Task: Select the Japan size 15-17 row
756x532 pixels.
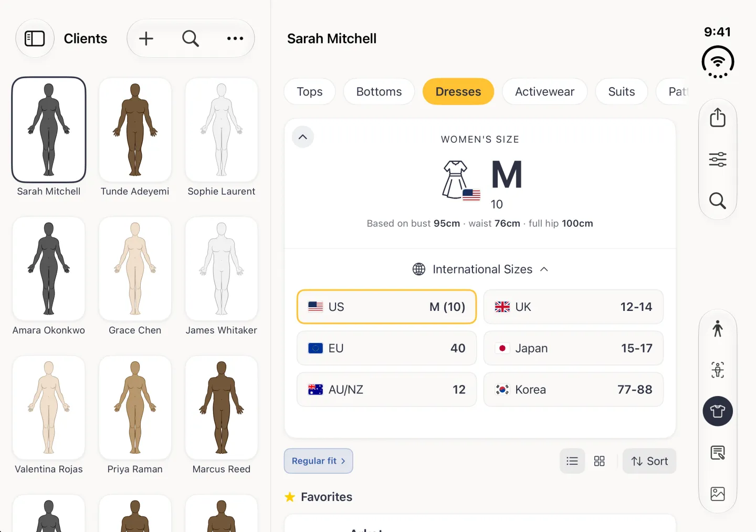Action: (x=573, y=348)
